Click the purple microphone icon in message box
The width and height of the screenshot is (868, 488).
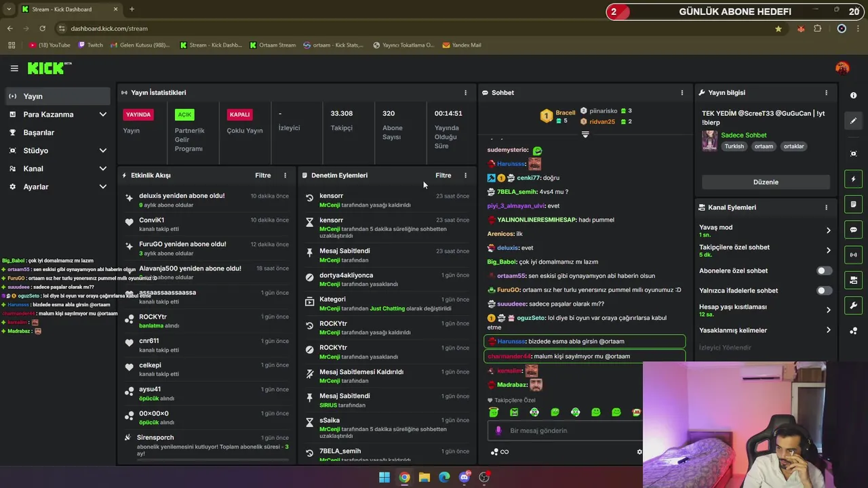pyautogui.click(x=498, y=430)
